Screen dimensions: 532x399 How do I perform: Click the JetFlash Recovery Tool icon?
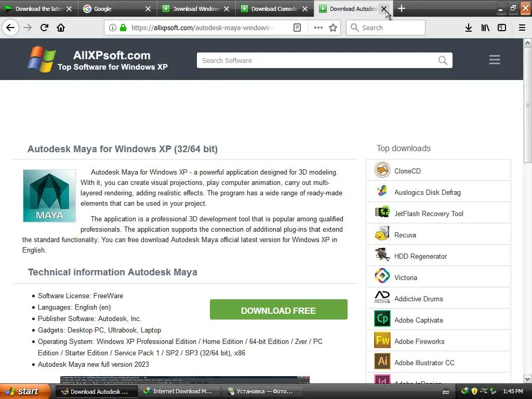click(x=382, y=212)
